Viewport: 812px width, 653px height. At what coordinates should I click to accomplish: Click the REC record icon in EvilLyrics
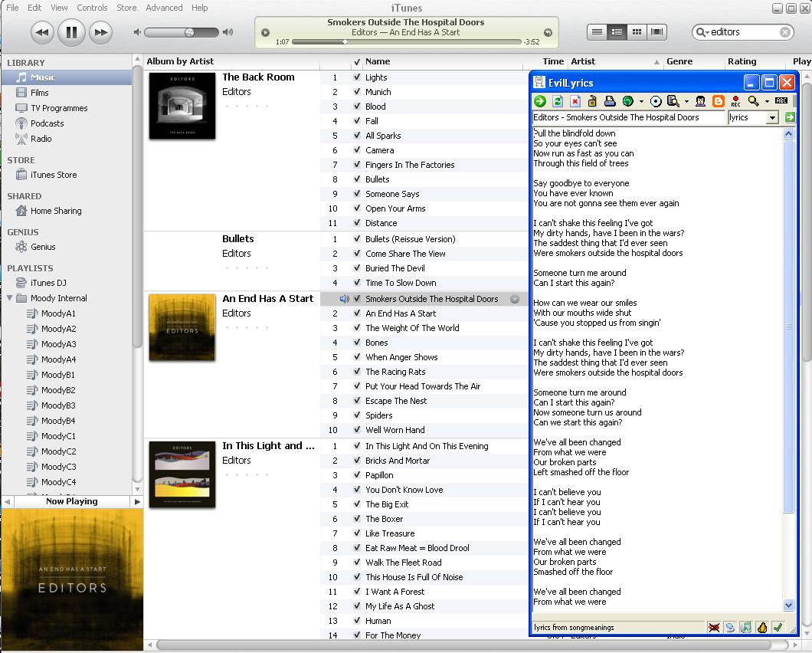pos(735,101)
